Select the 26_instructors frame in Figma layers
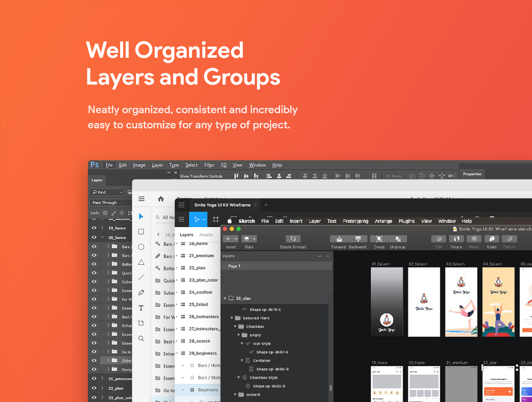Image resolution: width=532 pixels, height=402 pixels. pyautogui.click(x=204, y=317)
